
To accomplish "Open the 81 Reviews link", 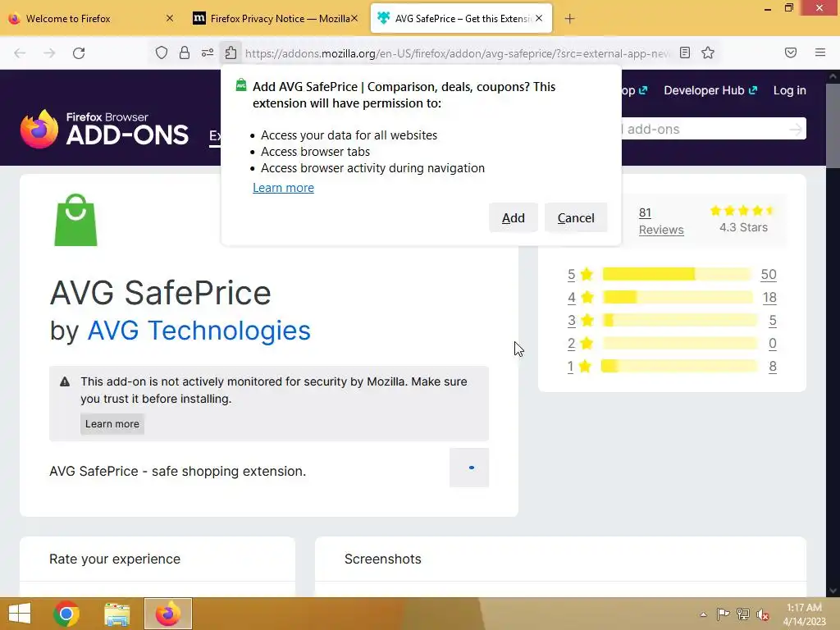I will tap(661, 221).
